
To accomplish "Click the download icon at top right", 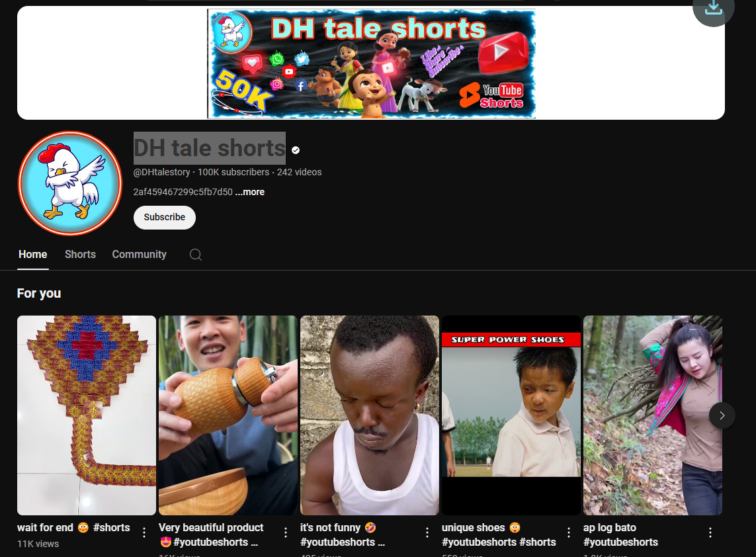I will [713, 7].
